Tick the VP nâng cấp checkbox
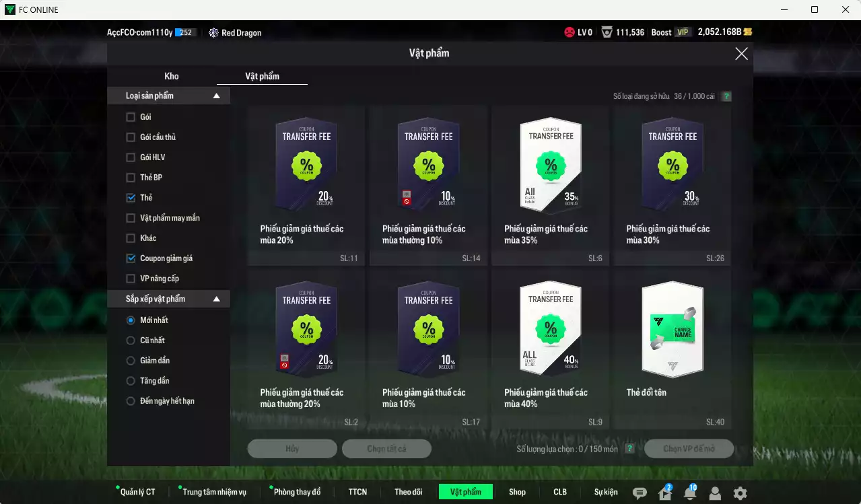861x504 pixels. pos(131,279)
